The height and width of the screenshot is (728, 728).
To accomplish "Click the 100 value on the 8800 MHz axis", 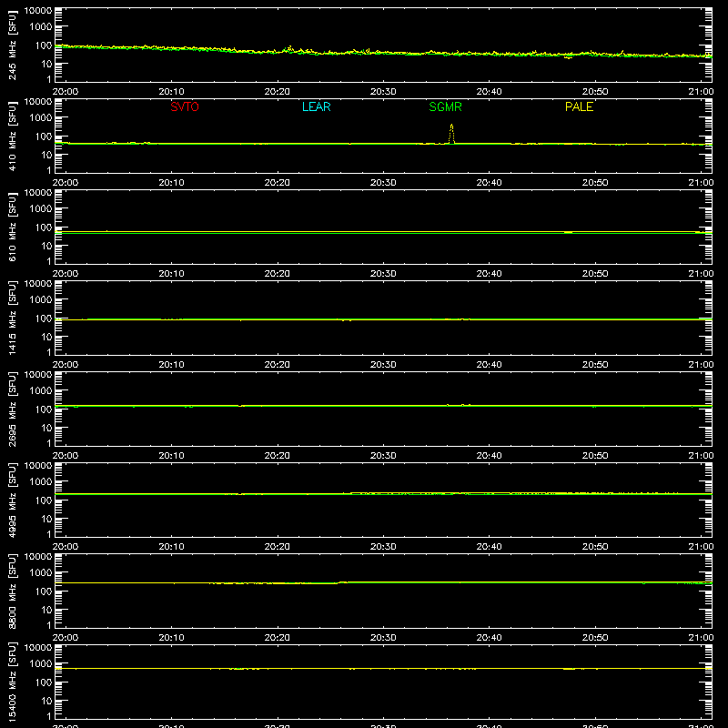I will pos(44,591).
